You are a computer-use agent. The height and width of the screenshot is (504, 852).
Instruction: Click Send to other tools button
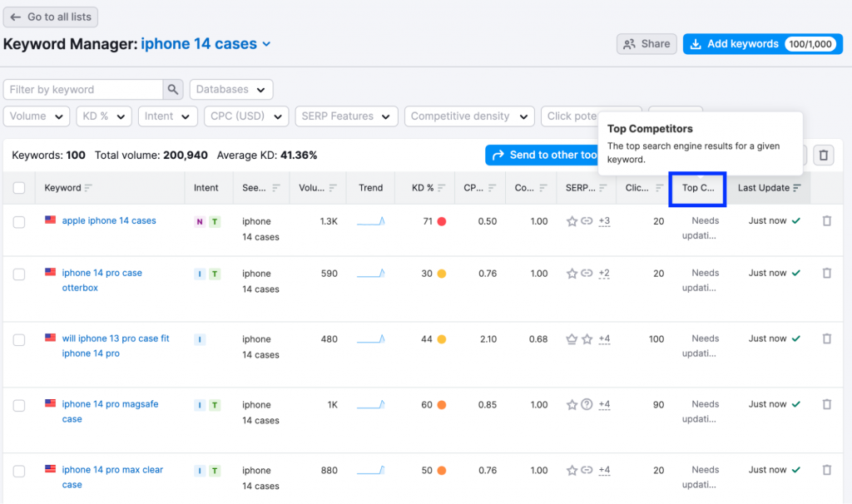542,156
